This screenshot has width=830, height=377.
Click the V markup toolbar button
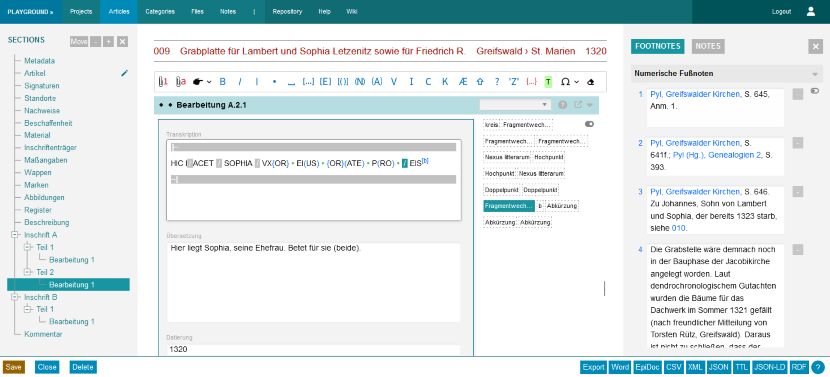394,82
